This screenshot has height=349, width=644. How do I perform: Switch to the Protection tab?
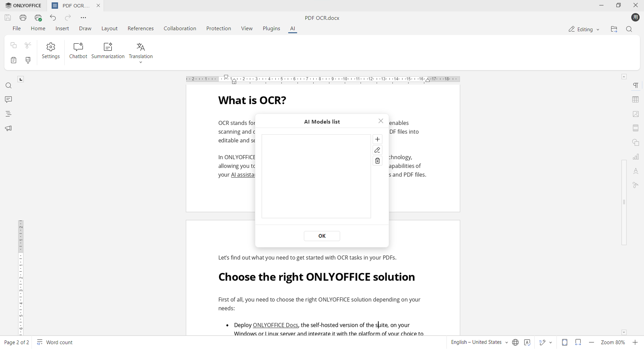(219, 29)
